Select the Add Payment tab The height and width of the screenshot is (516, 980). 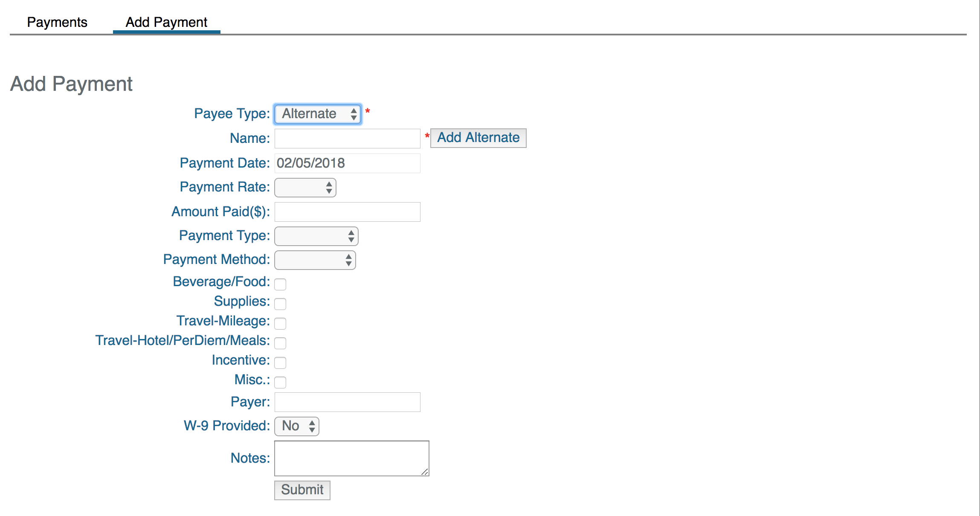[166, 22]
